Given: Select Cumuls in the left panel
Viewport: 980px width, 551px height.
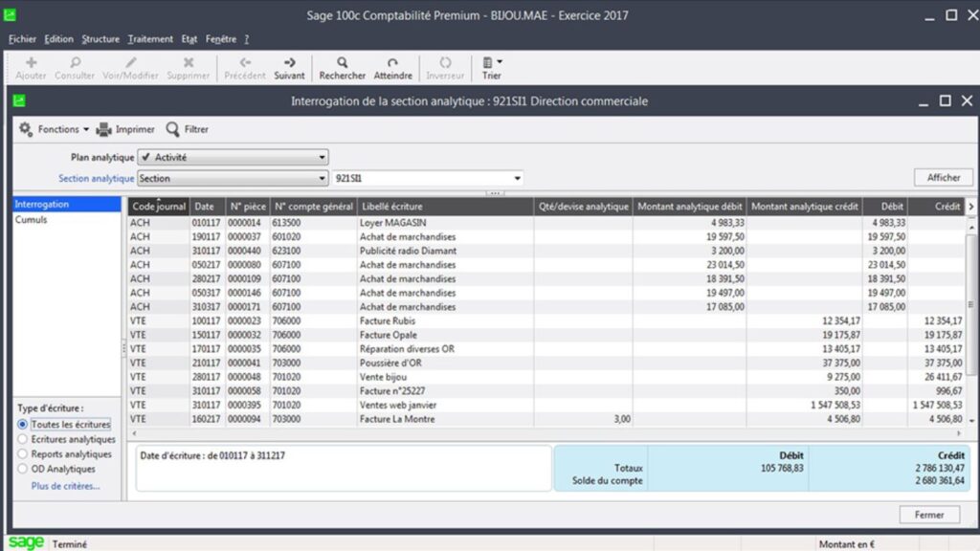Looking at the screenshot, I should 67,219.
